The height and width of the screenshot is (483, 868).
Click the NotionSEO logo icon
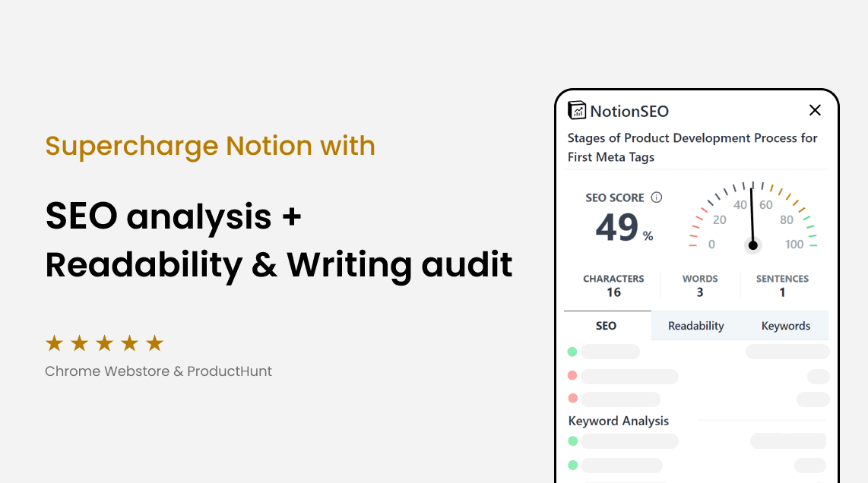(577, 111)
